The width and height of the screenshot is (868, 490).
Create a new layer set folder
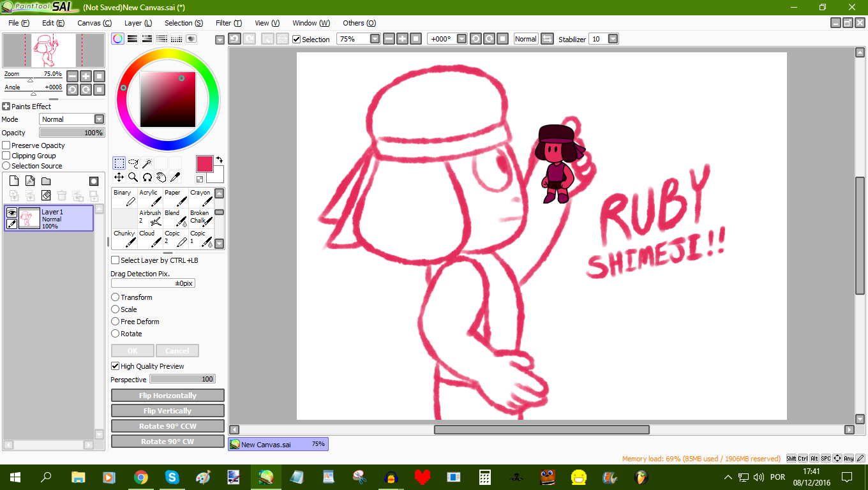click(46, 181)
